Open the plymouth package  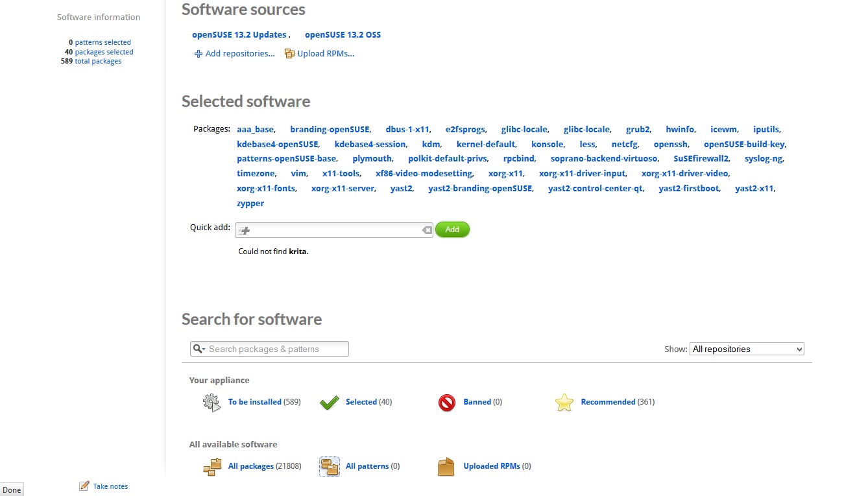(372, 159)
